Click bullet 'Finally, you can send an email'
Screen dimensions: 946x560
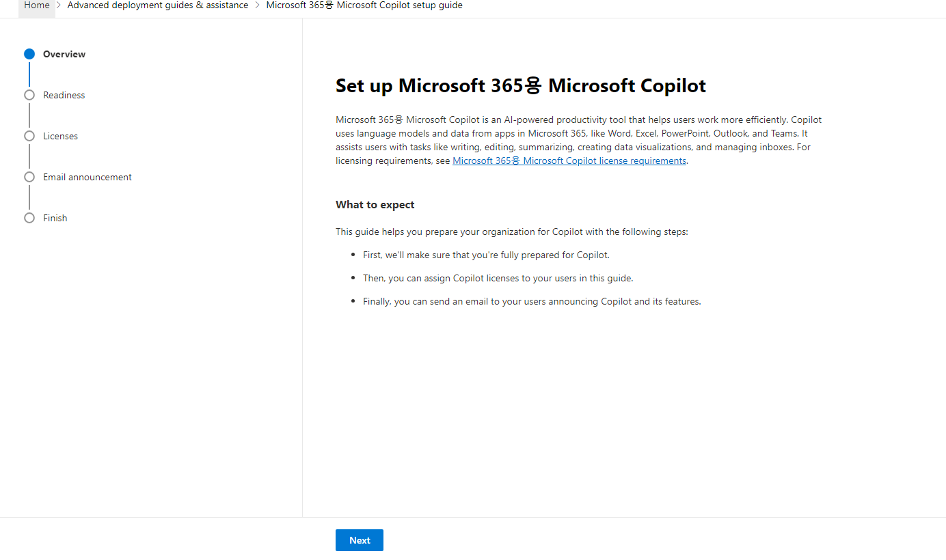coord(532,301)
